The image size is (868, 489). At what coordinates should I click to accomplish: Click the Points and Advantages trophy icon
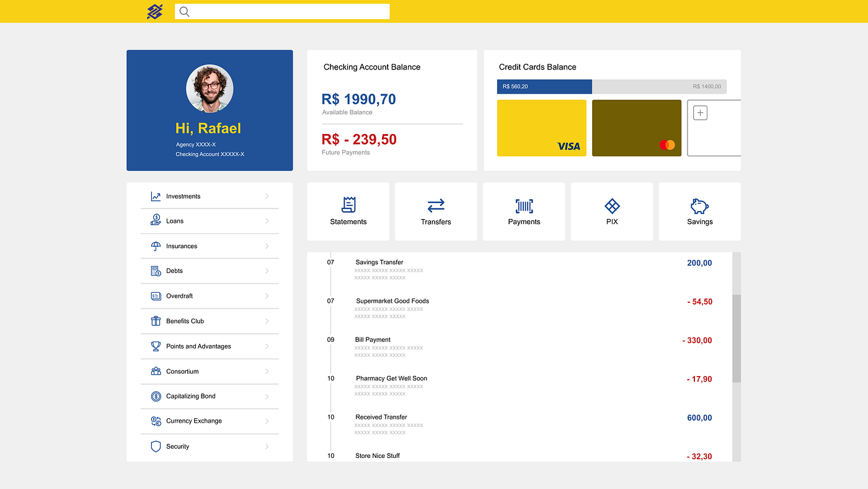[156, 346]
